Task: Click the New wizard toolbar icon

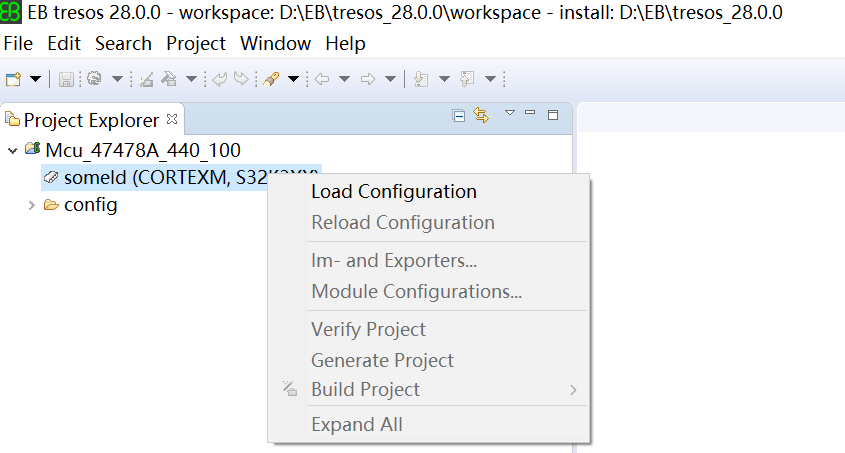Action: click(13, 80)
